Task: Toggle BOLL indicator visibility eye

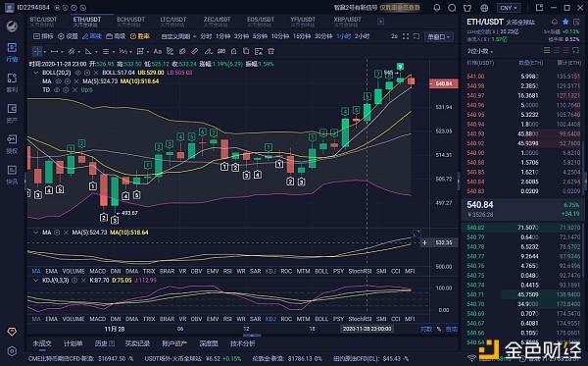Action: (x=78, y=73)
